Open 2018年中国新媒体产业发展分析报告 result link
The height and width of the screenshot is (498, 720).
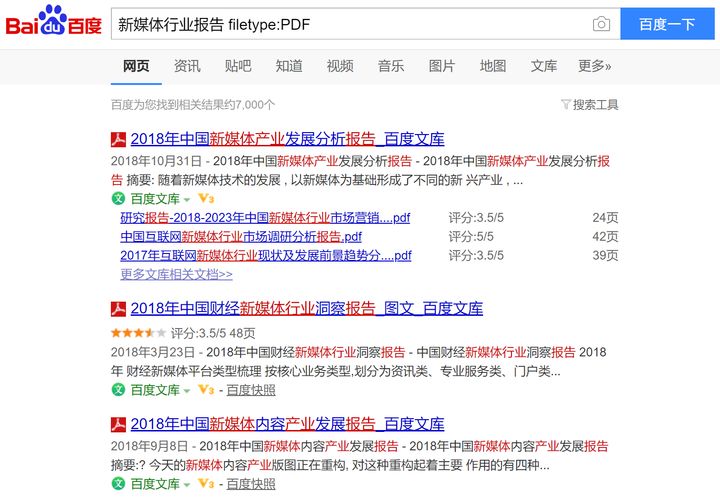pyautogui.click(x=287, y=139)
